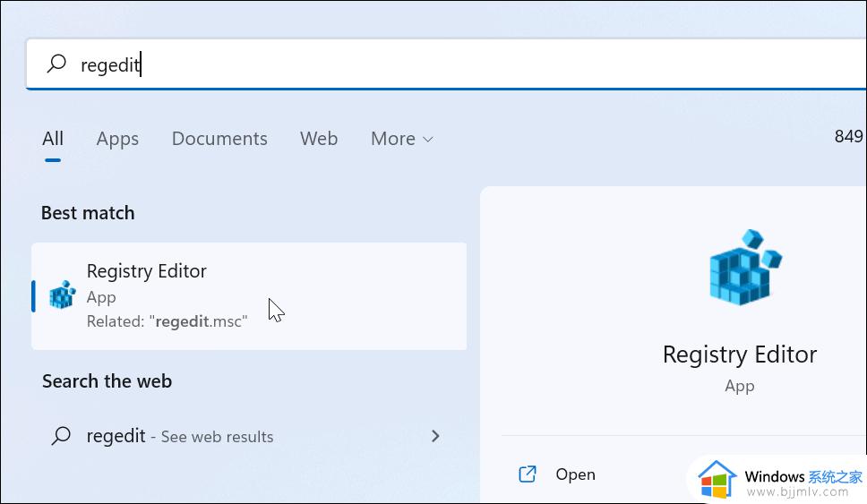Click the Open external-link icon

[528, 474]
